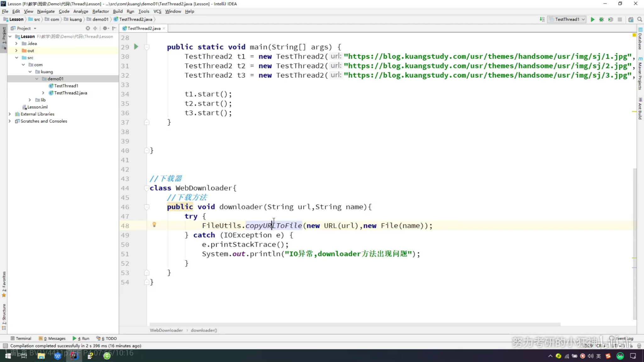Image resolution: width=644 pixels, height=362 pixels.
Task: Expand the .idea folder
Action: (x=16, y=43)
